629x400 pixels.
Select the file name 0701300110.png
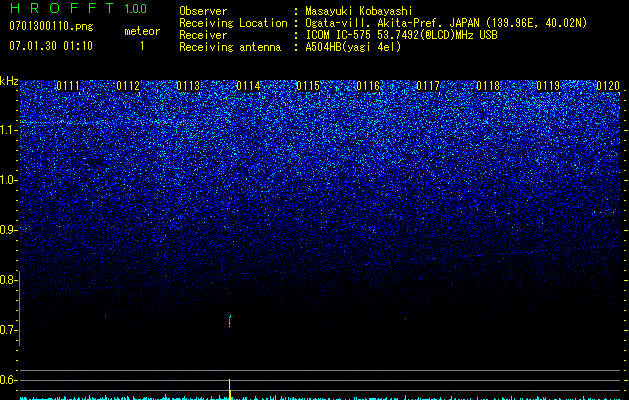pyautogui.click(x=51, y=26)
